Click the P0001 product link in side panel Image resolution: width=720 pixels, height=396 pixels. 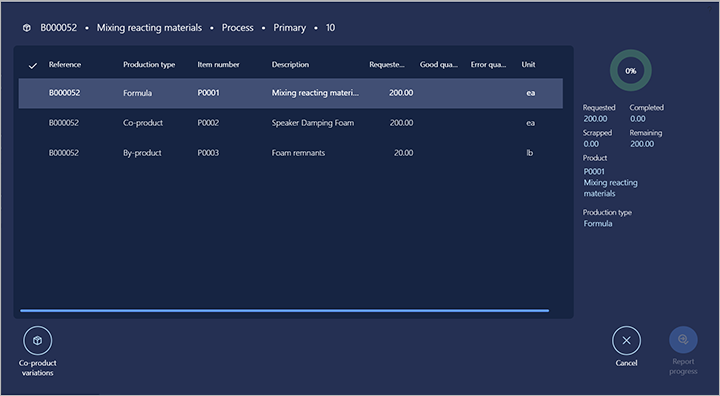click(594, 172)
